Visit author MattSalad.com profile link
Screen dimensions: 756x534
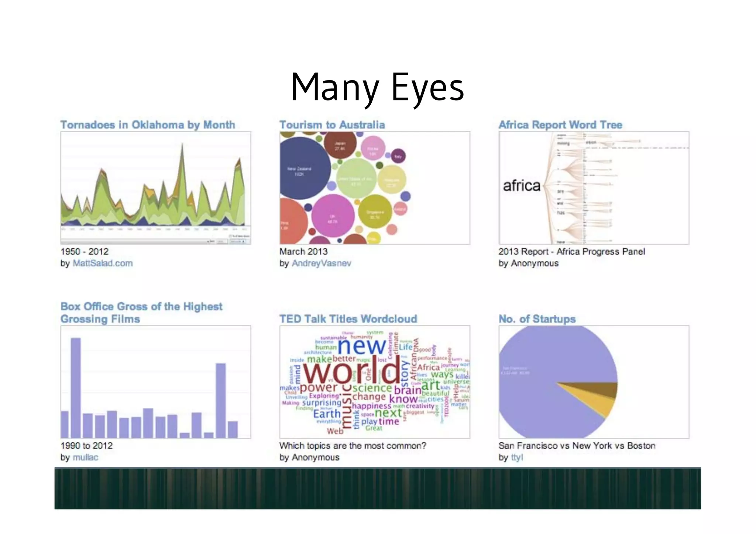[103, 263]
